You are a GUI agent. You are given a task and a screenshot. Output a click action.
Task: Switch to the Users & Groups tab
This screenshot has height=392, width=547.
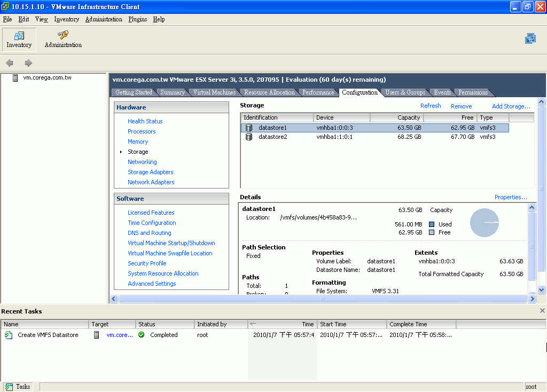(405, 92)
